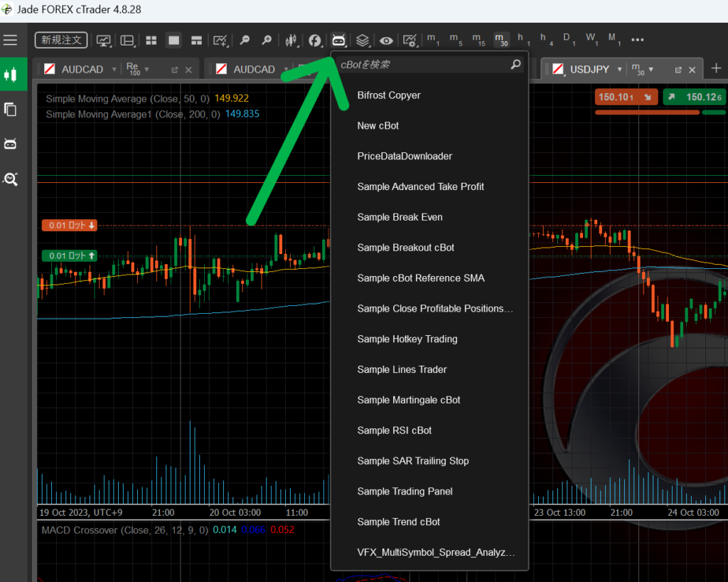Select the Trade candlestick icon in sidebar
This screenshot has height=582, width=728.
coord(11,75)
